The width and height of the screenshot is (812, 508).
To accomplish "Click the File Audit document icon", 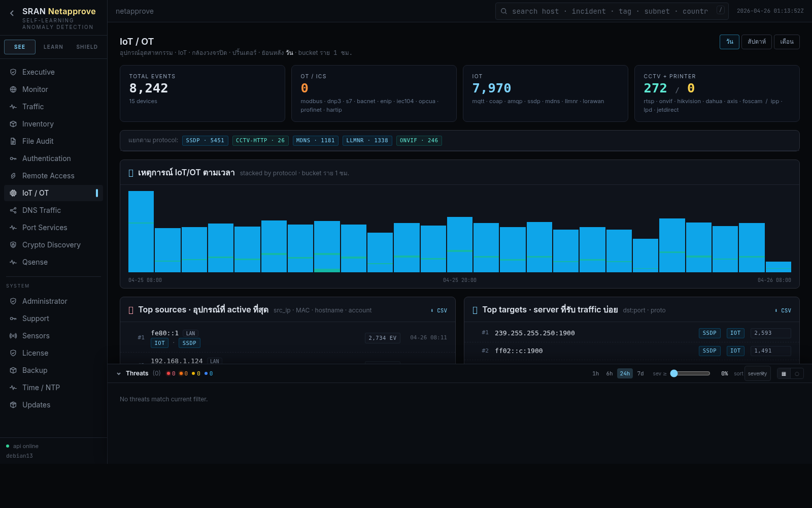I will click(13, 141).
